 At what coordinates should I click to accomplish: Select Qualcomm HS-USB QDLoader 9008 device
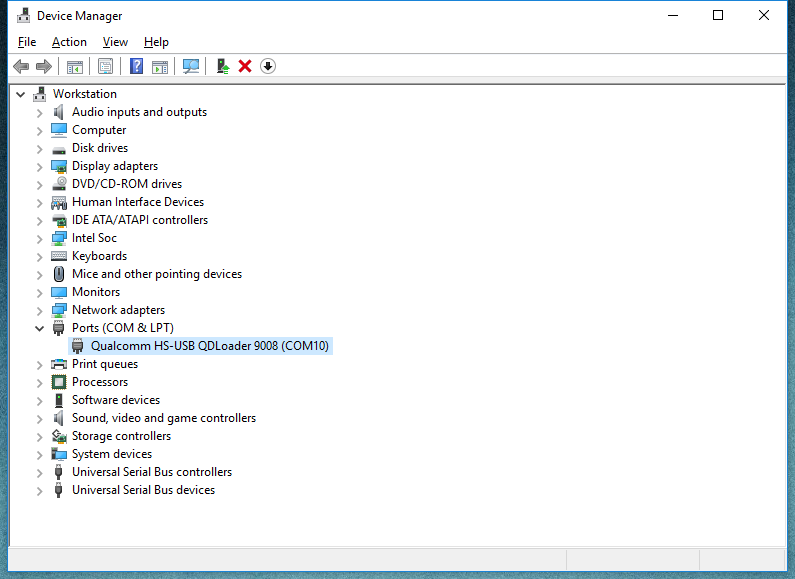pyautogui.click(x=209, y=346)
